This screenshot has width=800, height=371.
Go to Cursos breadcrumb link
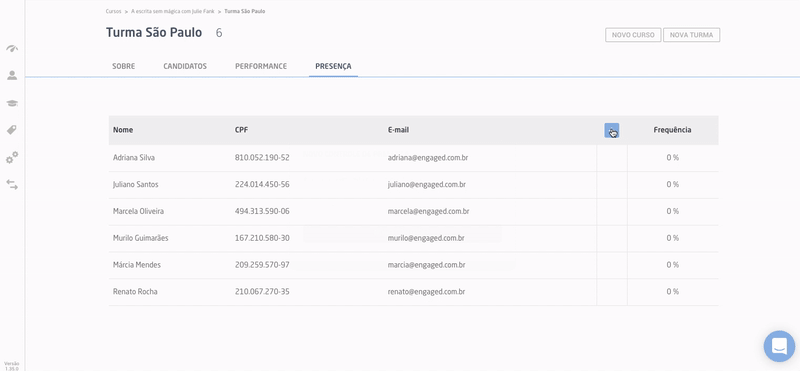[x=114, y=11]
